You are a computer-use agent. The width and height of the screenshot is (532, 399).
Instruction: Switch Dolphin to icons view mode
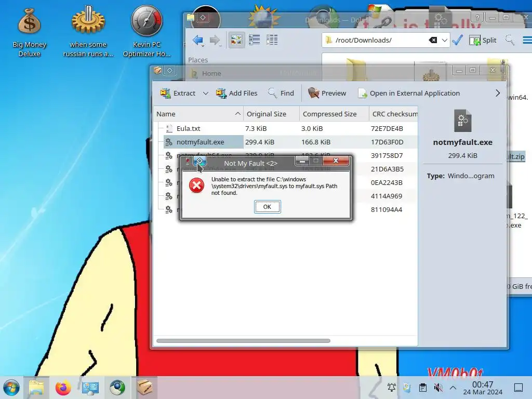click(x=236, y=40)
